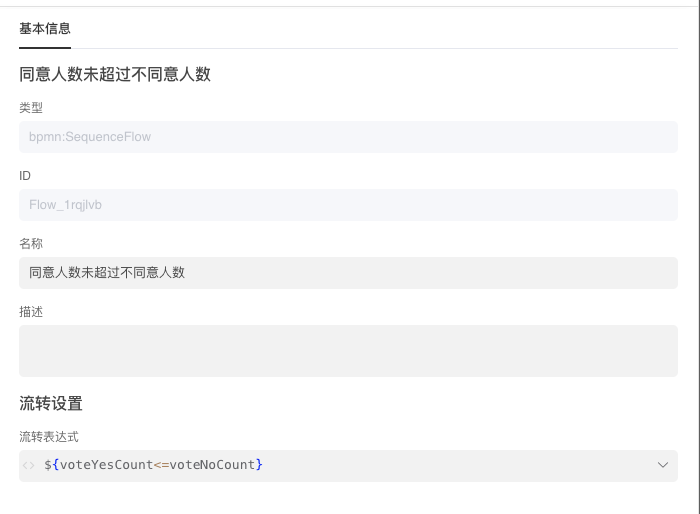Click the 描述 field label
This screenshot has width=700, height=514.
[31, 312]
